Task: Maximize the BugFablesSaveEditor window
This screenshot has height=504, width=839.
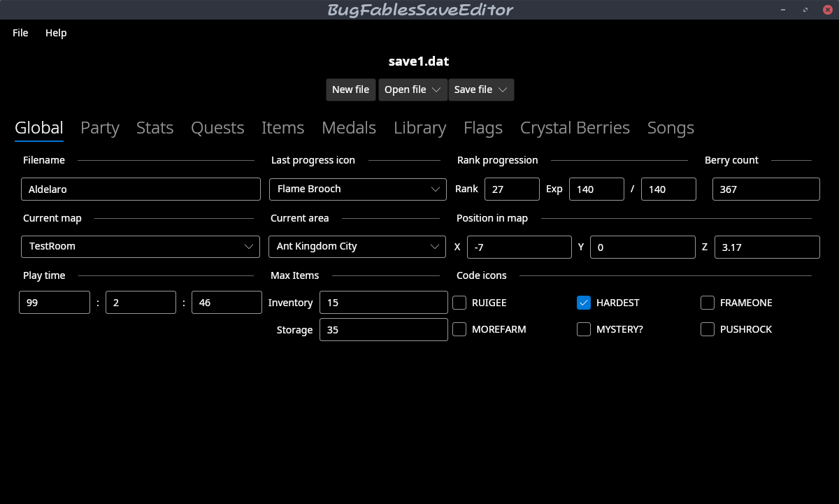Action: (805, 10)
